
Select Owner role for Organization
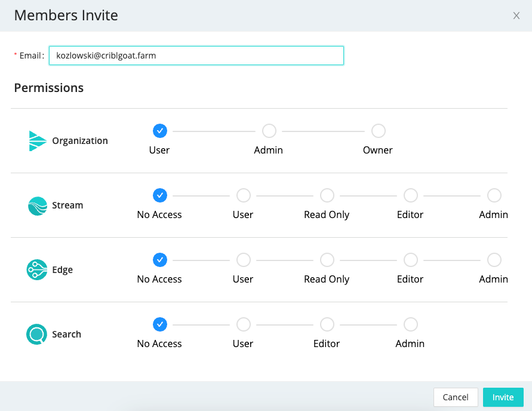click(378, 130)
